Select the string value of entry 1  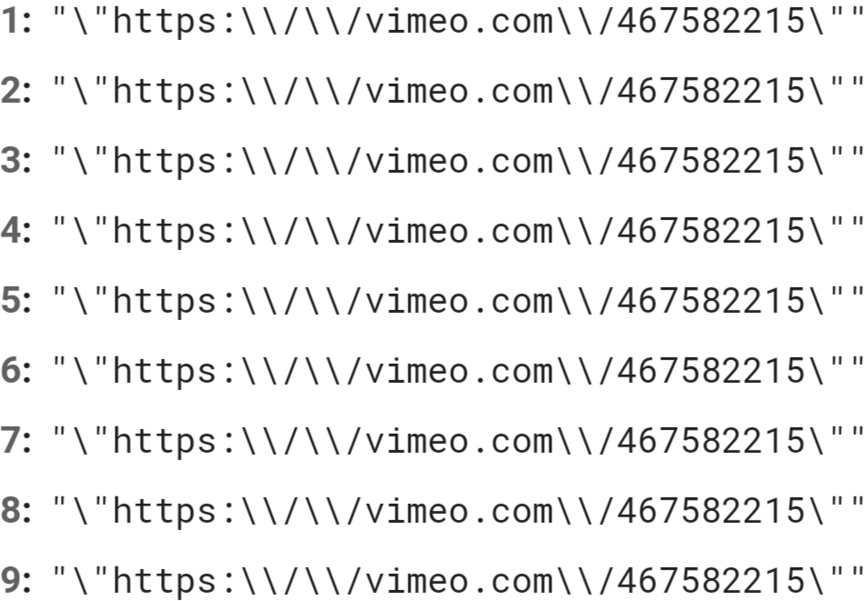[459, 22]
